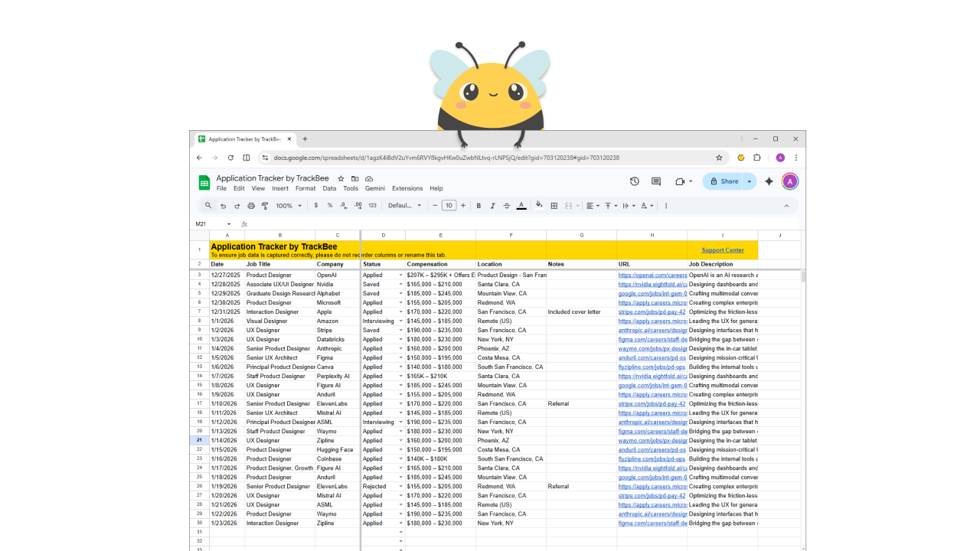Select the paint format tool
980x551 pixels.
264,205
